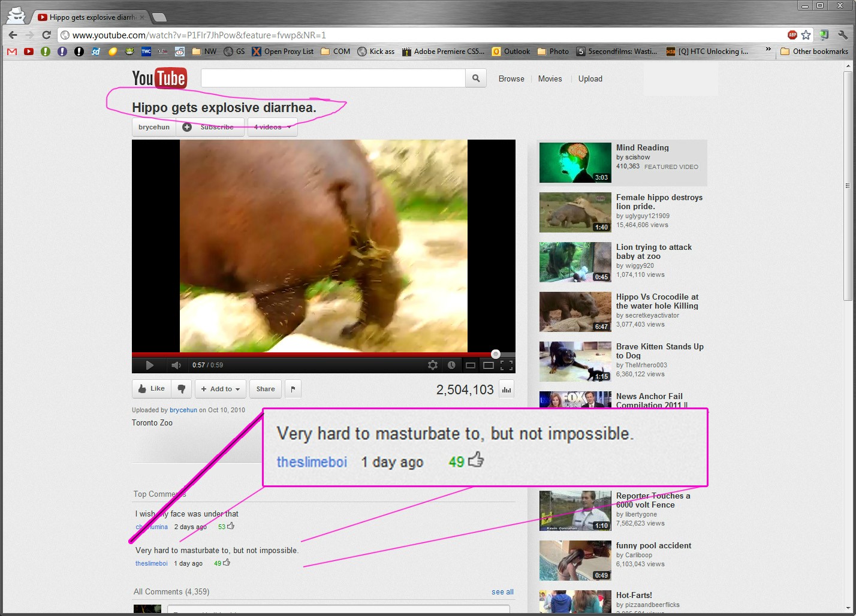The image size is (856, 616).
Task: Expand hidden bookmarks overflow chevron
Action: click(768, 50)
